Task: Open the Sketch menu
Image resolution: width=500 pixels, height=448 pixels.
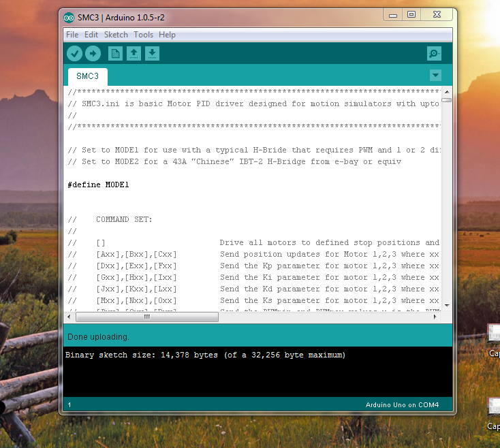Action: 116,35
